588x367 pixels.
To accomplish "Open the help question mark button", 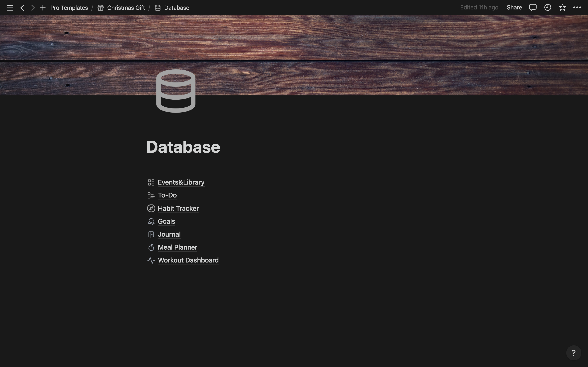I will point(573,353).
